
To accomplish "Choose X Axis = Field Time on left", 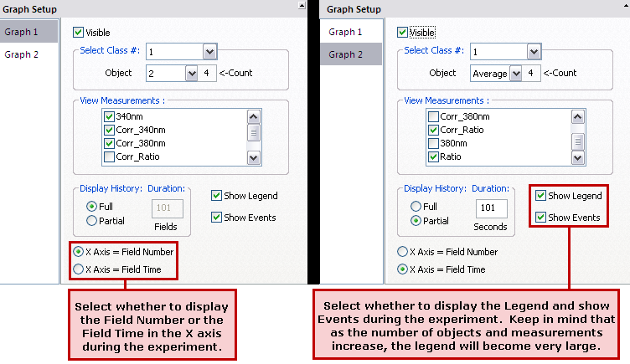I will [x=80, y=269].
